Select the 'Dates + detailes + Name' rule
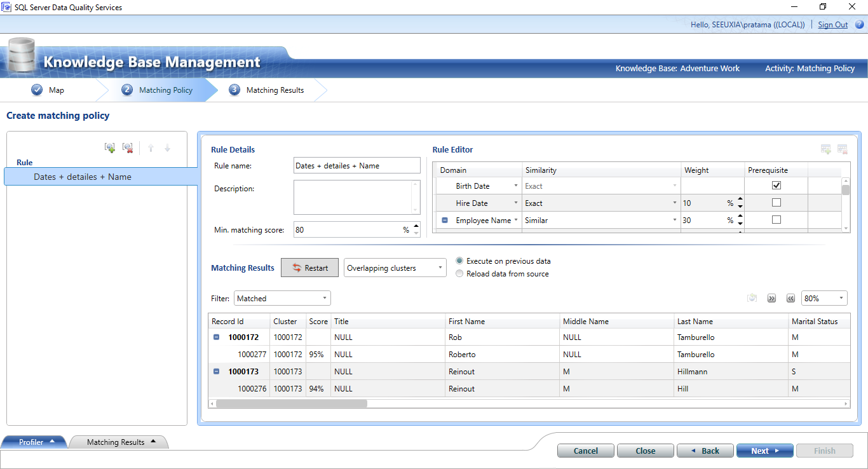The image size is (868, 469). point(102,177)
